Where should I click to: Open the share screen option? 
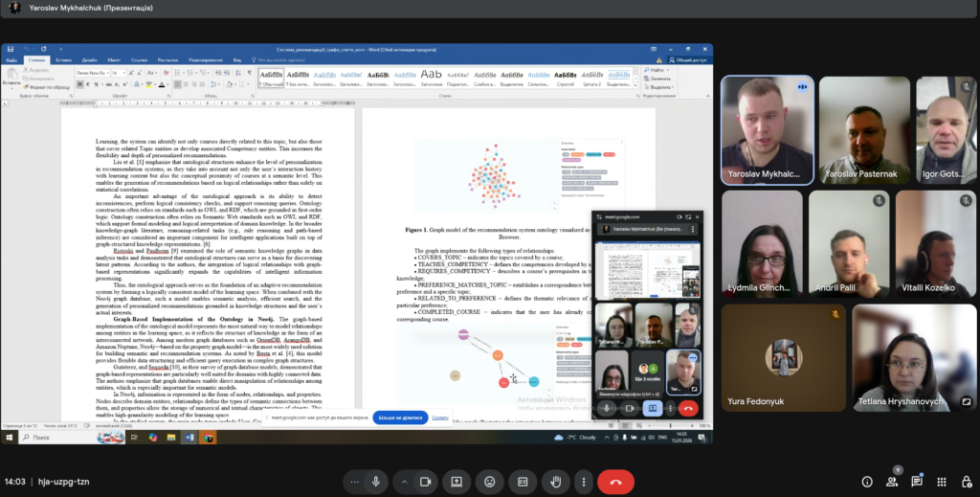point(456,482)
